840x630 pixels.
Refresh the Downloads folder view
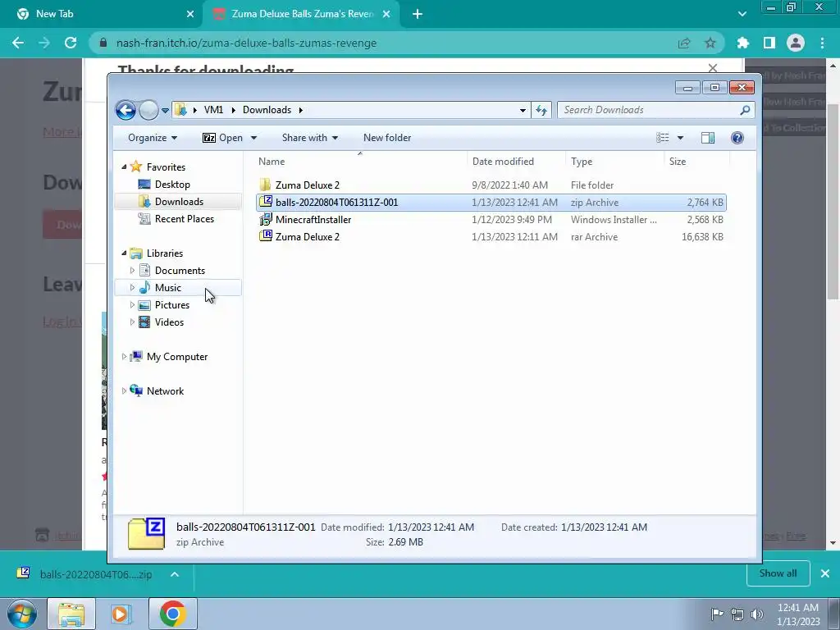(x=541, y=110)
